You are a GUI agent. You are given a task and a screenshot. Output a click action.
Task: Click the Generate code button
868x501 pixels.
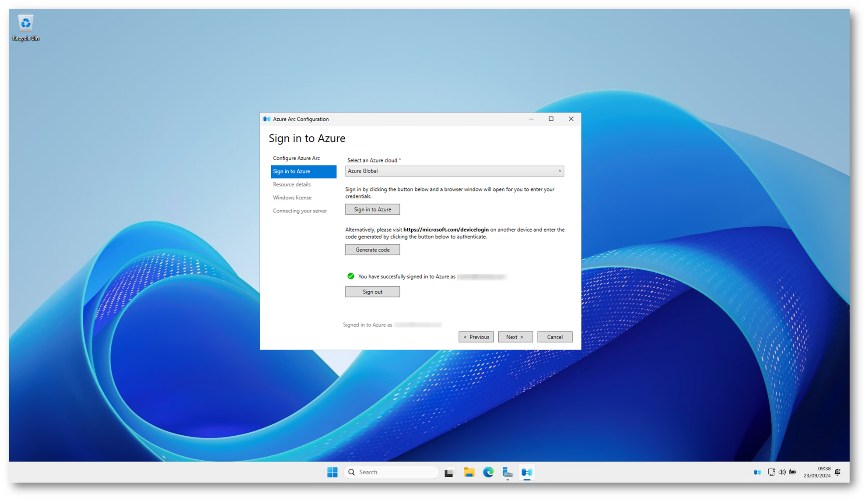coord(372,250)
